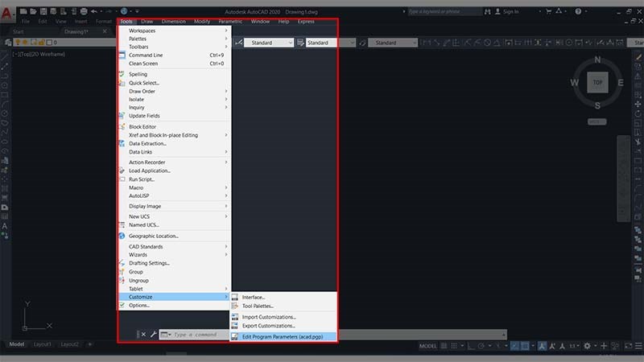Click the Save icon in quick access toolbar
644x362 pixels.
pos(43,11)
